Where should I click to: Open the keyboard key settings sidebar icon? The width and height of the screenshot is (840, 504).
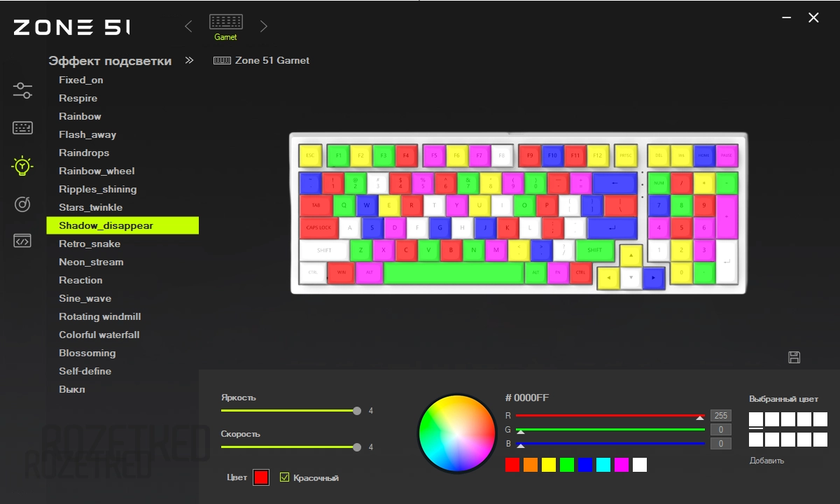click(22, 128)
